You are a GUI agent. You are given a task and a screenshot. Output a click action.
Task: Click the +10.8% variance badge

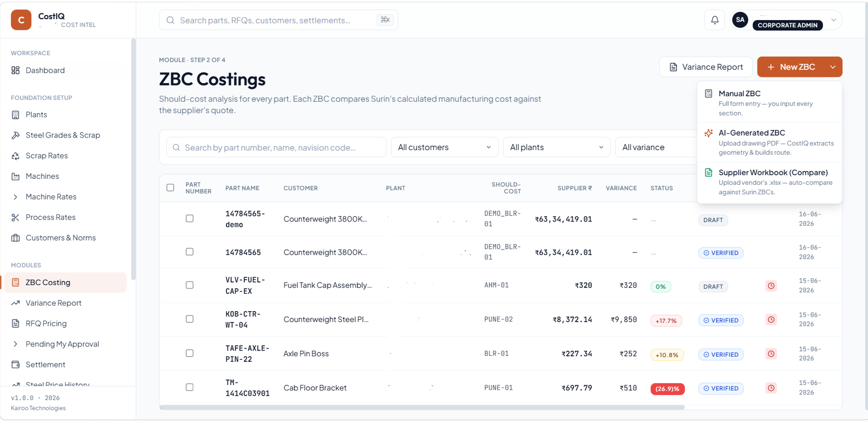click(667, 355)
